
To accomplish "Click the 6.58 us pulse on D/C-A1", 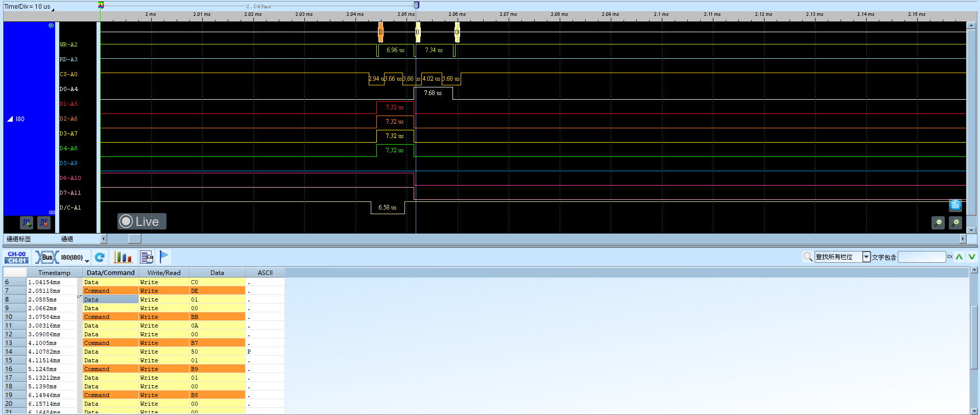I will (388, 207).
